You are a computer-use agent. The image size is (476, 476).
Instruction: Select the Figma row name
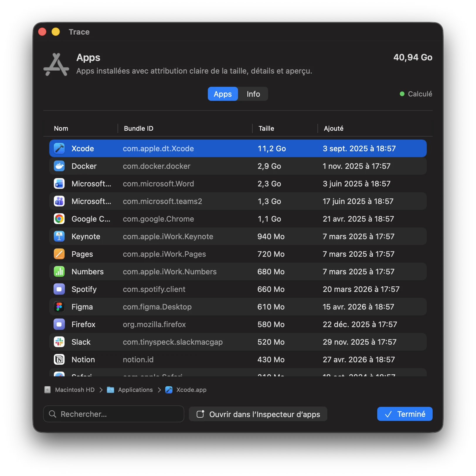(82, 307)
